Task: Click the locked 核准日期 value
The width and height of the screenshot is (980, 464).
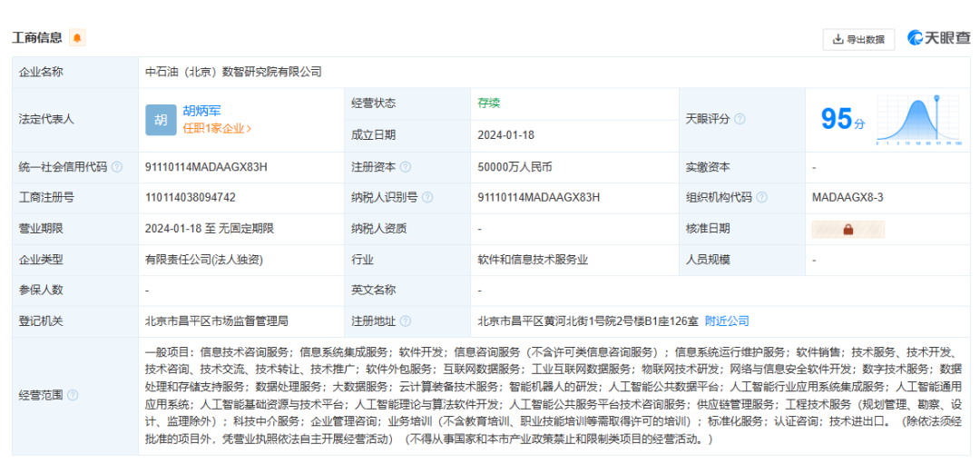Action: pyautogui.click(x=848, y=229)
